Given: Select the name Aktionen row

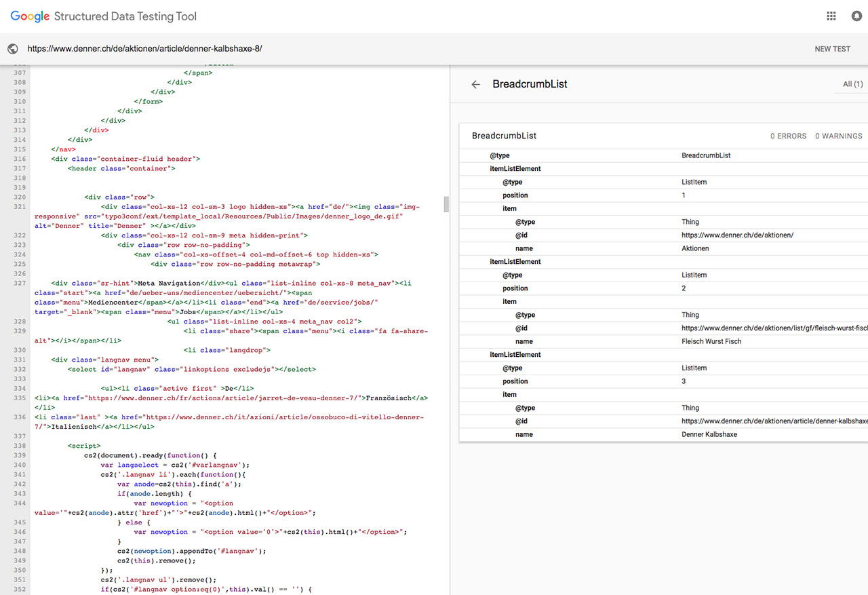Looking at the screenshot, I should click(663, 248).
